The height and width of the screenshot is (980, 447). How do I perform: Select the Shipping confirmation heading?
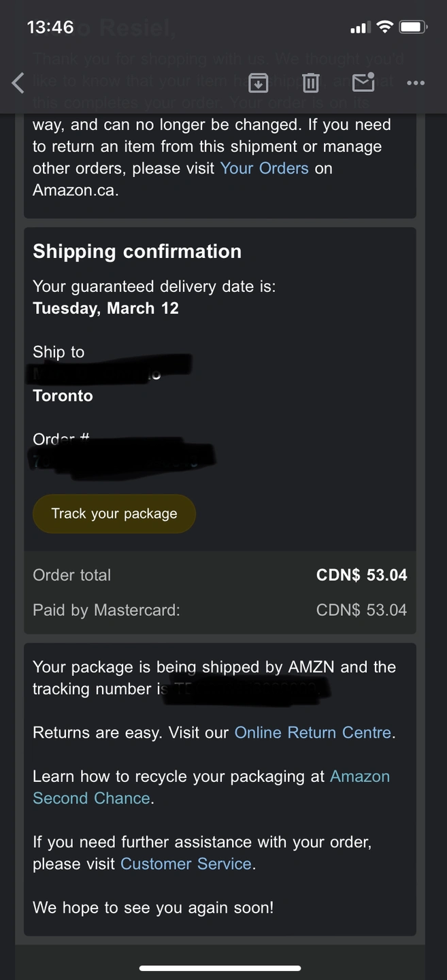[x=137, y=251]
